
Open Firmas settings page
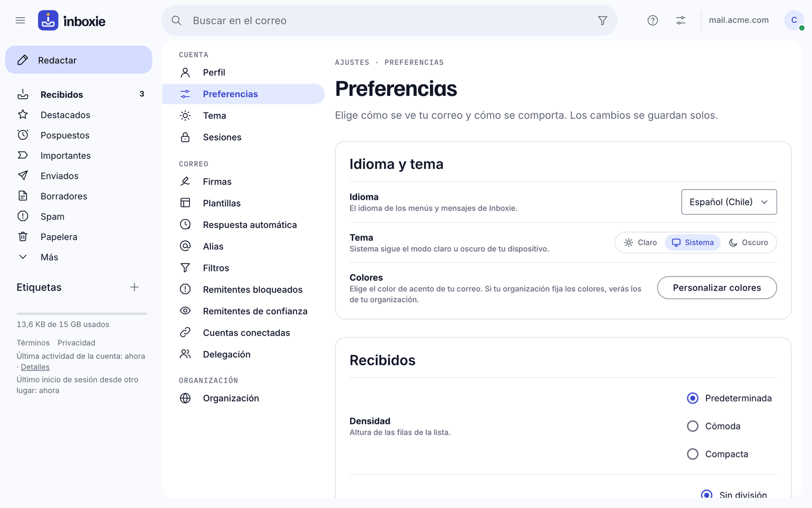pyautogui.click(x=244, y=182)
